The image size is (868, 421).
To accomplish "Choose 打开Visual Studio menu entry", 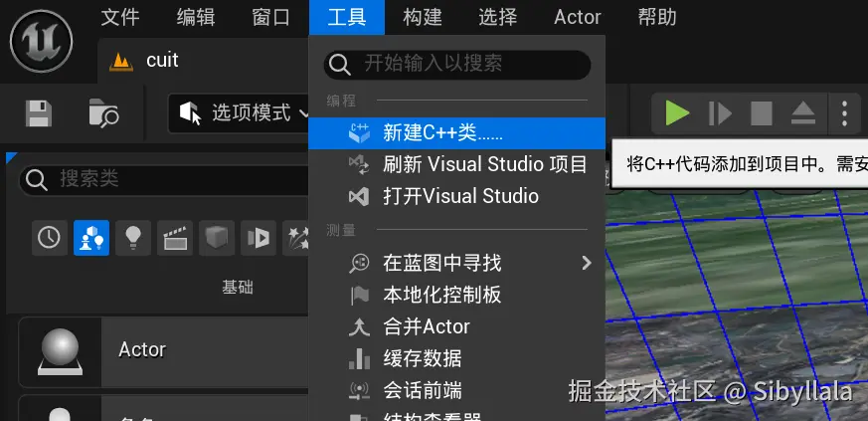I will click(456, 196).
